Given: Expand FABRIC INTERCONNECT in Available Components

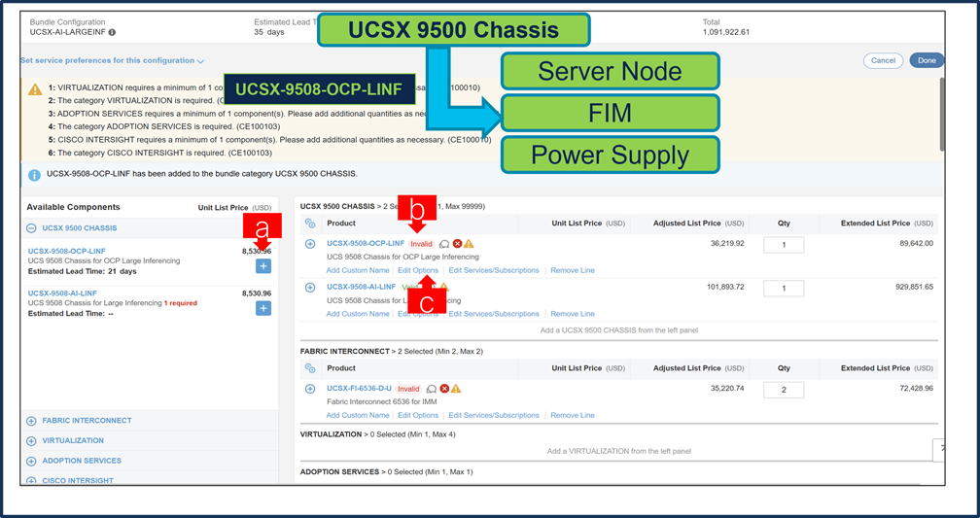Looking at the screenshot, I should (31, 421).
